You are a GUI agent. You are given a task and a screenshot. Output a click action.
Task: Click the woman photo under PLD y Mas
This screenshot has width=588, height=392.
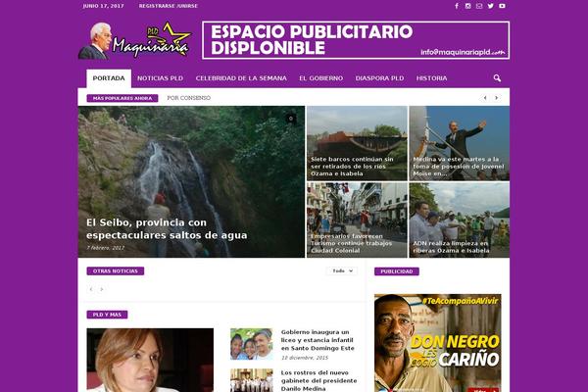click(150, 360)
